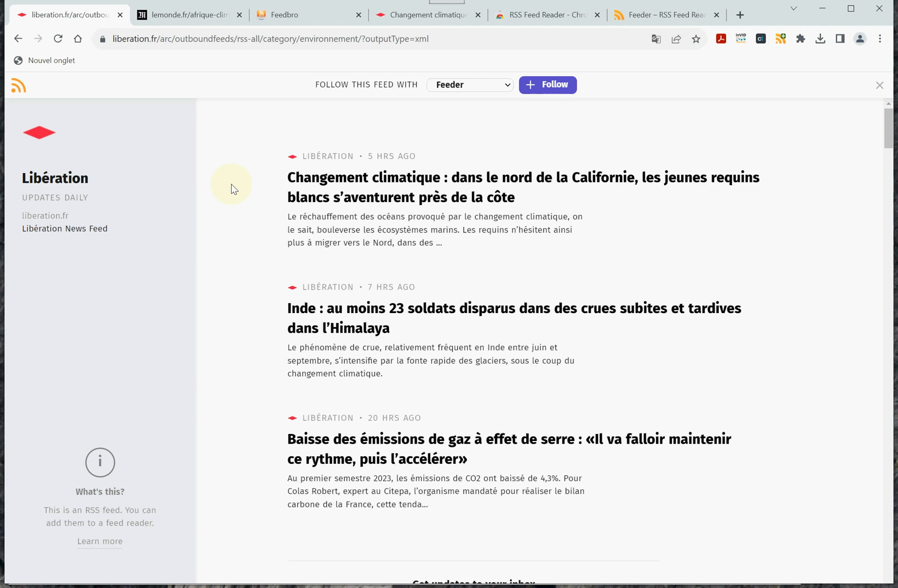Open the InVID WeVerify extension
This screenshot has width=898, height=588.
point(741,39)
